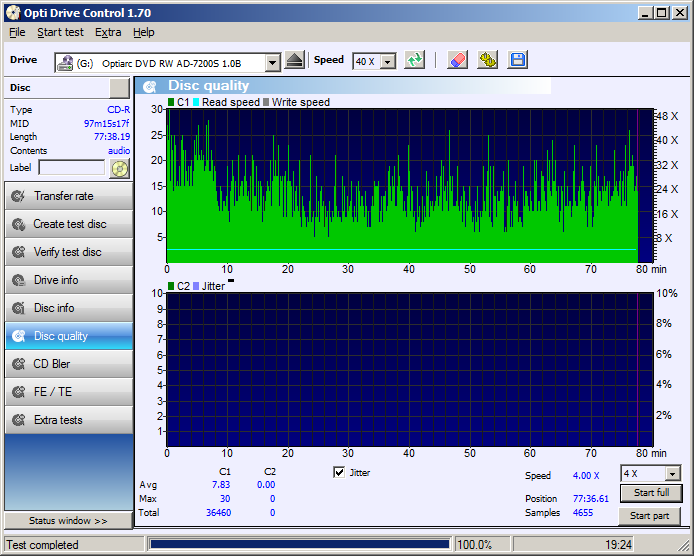The height and width of the screenshot is (556, 694).
Task: Maximize the Opti Drive Control window
Action: (662, 13)
